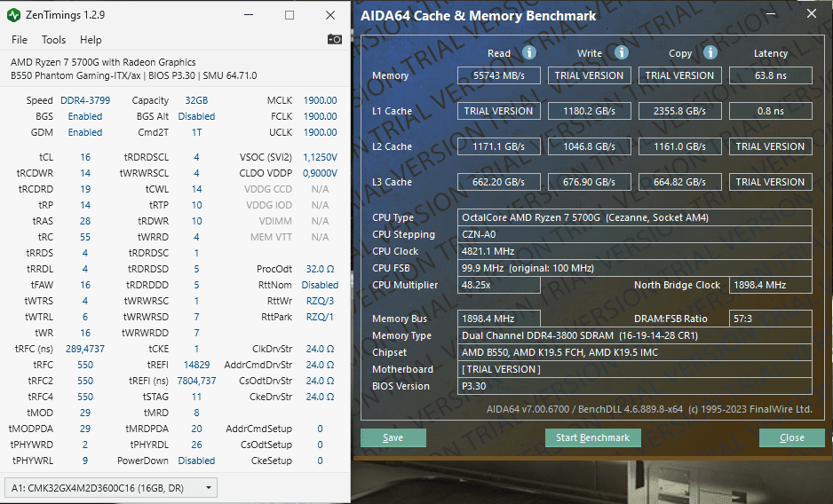Click the tREFI value 14829

(x=196, y=365)
